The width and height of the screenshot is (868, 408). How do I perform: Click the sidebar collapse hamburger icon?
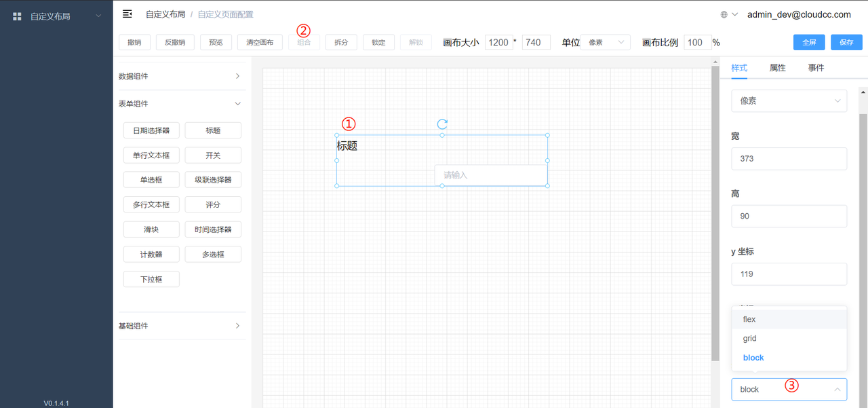pyautogui.click(x=127, y=14)
